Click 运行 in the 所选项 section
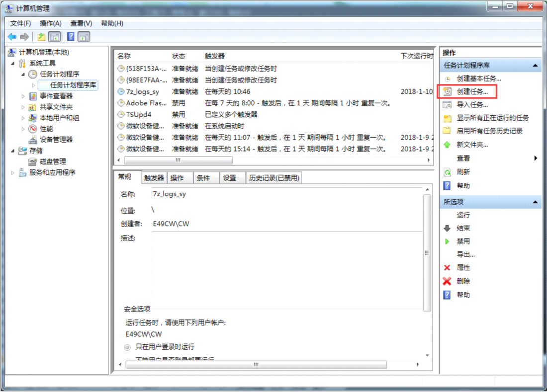 463,215
